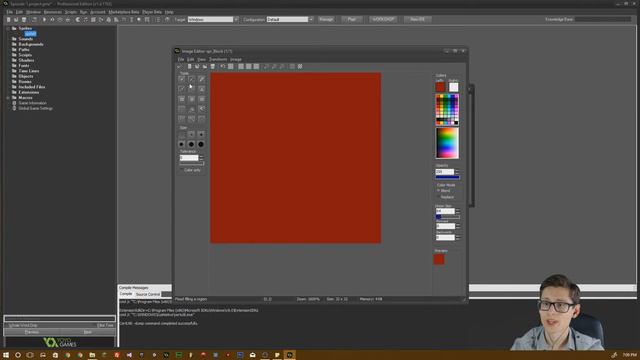Click the Manage button

[326, 19]
